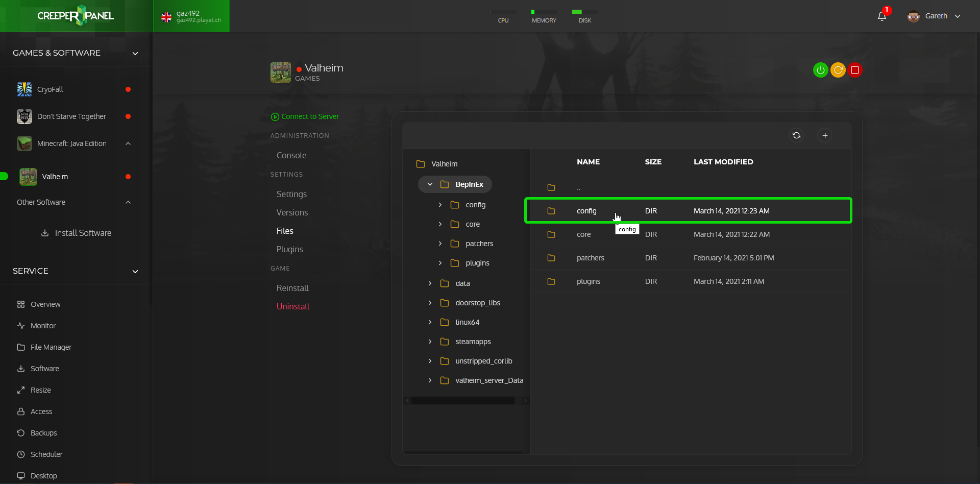Click the green power start button
Image resolution: width=980 pixels, height=484 pixels.
[x=820, y=70]
